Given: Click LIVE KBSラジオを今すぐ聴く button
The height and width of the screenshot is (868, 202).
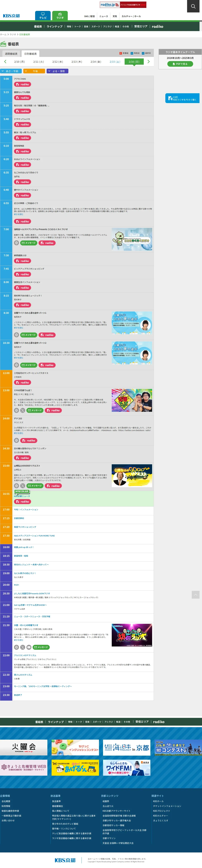Looking at the screenshot, I should click(x=182, y=98).
